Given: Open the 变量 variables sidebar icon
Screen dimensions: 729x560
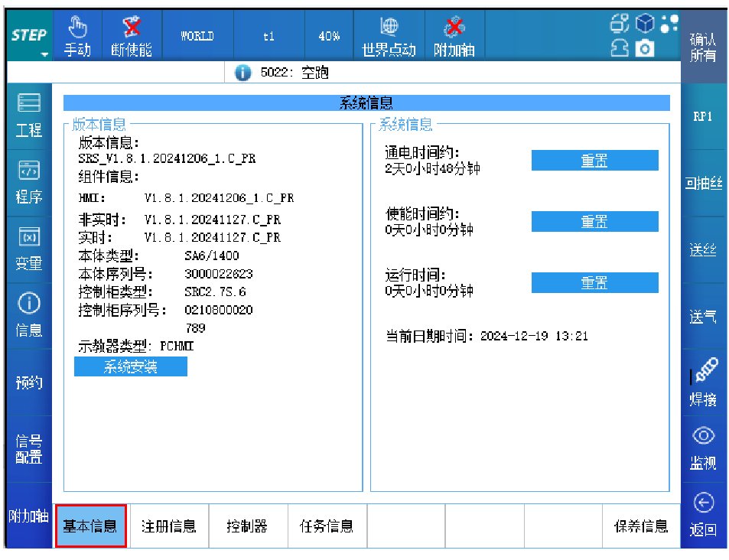Looking at the screenshot, I should [28, 249].
